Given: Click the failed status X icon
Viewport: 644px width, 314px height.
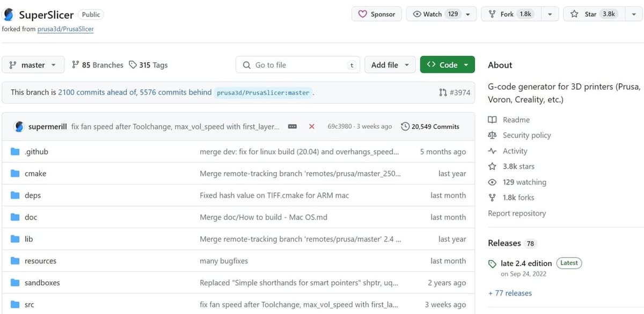Looking at the screenshot, I should coord(312,127).
